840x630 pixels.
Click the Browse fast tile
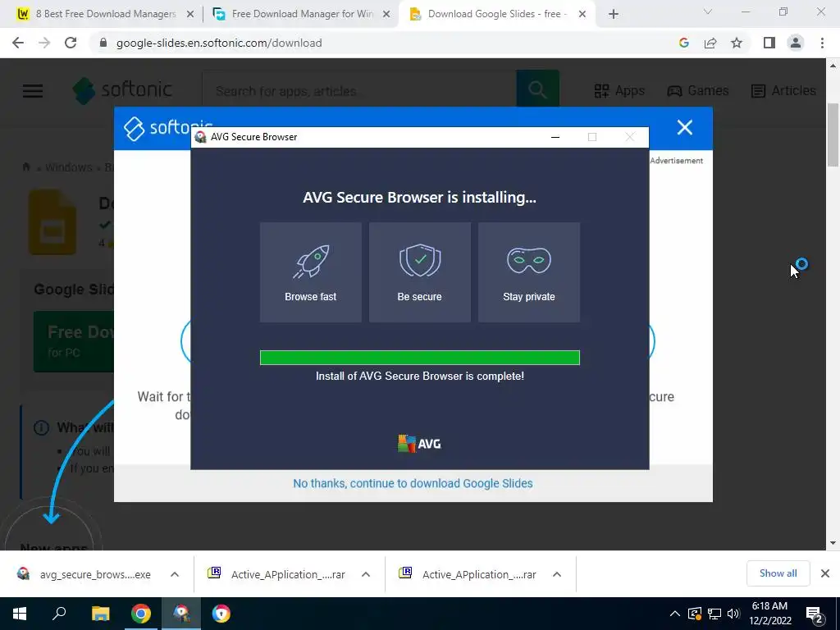[311, 272]
